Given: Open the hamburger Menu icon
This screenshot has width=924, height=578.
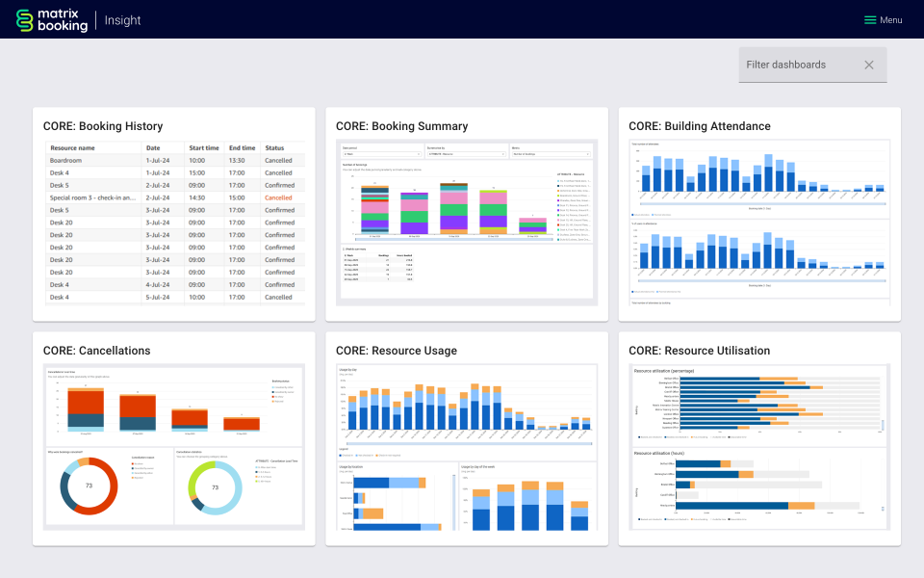Looking at the screenshot, I should point(870,20).
